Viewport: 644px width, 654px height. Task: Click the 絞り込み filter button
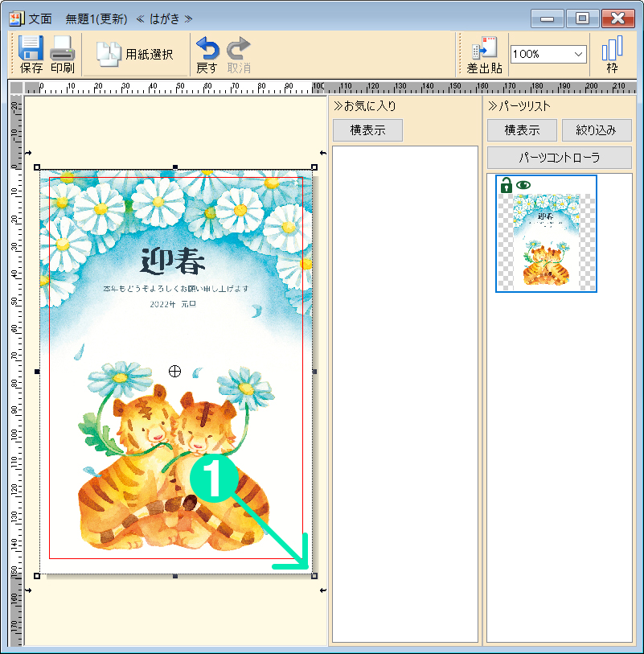click(x=596, y=130)
